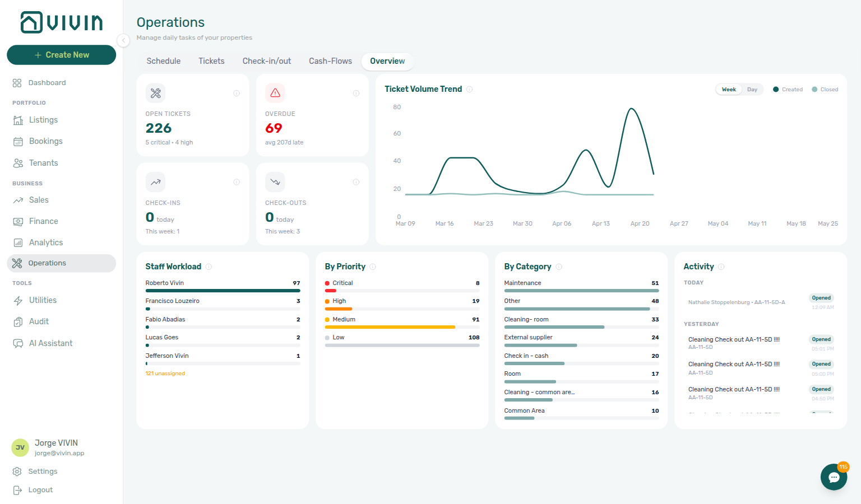Viewport: 861px width, 504px height.
Task: Click the Low priority row label
Action: click(339, 338)
